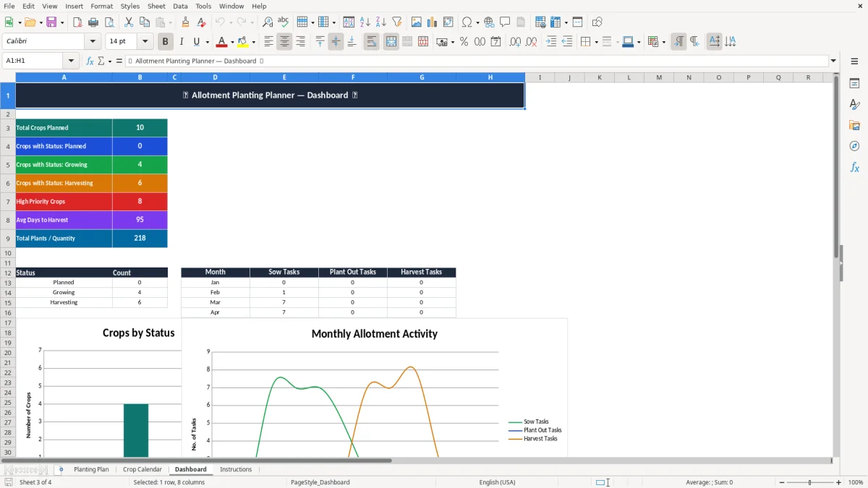Sort ascending
Screen dimensions: 868x488
pyautogui.click(x=365, y=22)
